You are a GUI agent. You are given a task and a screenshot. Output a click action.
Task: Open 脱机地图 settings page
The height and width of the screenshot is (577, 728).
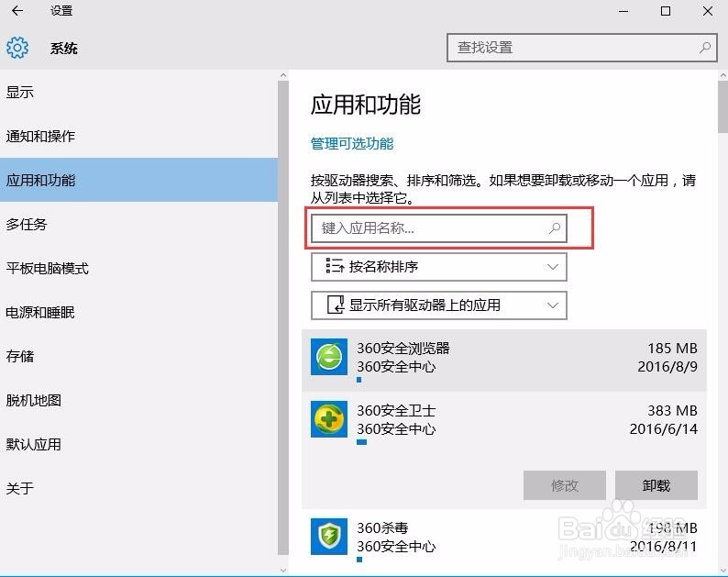138,400
